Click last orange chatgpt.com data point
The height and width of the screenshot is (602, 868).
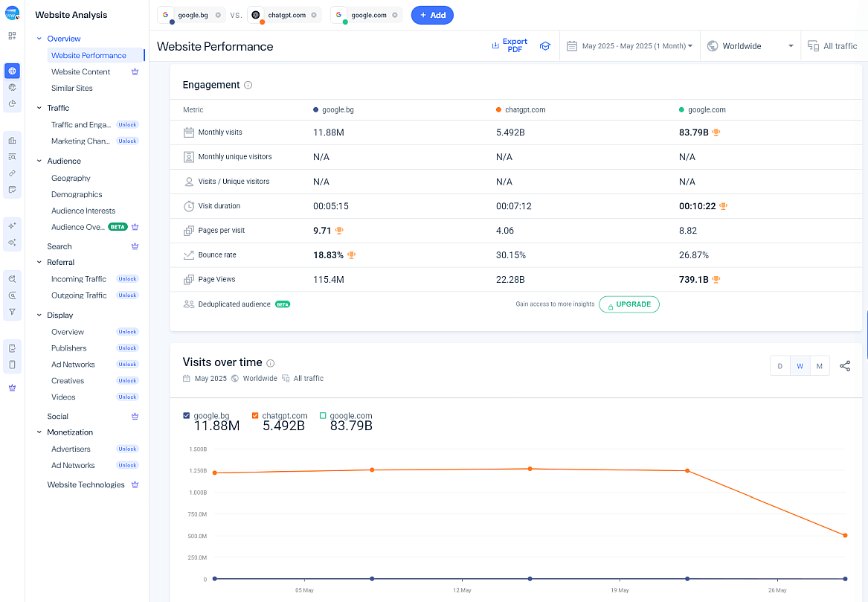coord(845,536)
